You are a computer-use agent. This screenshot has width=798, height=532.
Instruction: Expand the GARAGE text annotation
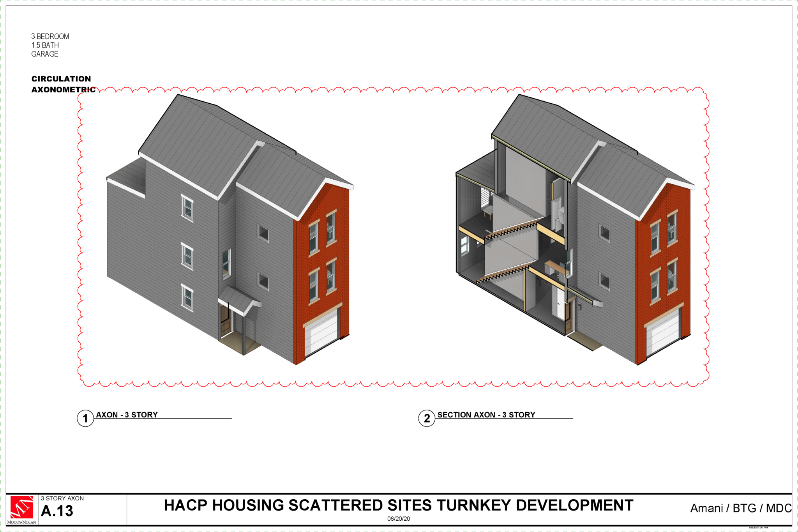click(44, 55)
